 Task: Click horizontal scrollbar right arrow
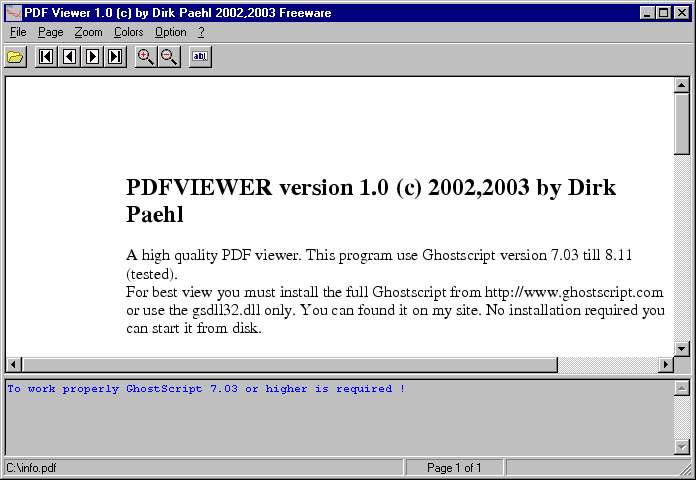(x=666, y=365)
